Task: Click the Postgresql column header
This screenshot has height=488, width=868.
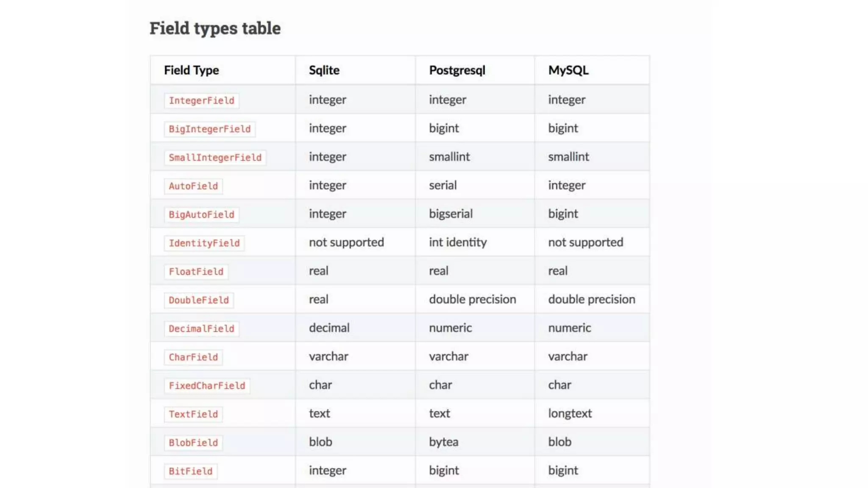Action: 457,70
